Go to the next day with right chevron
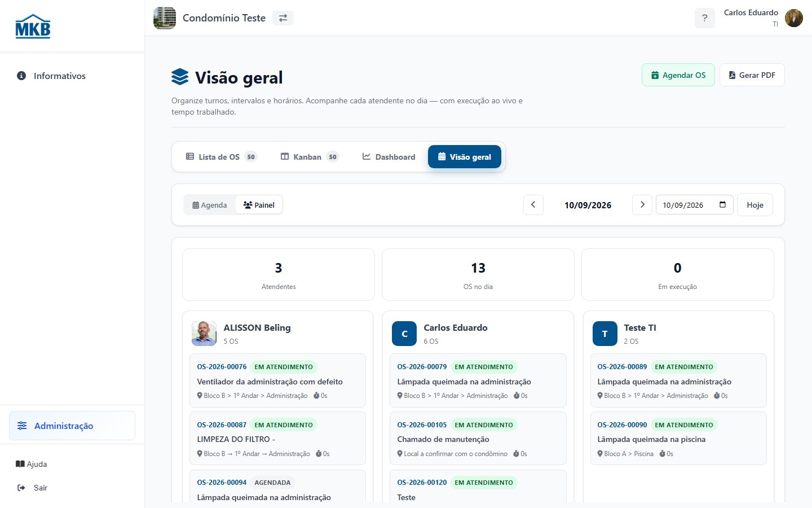The height and width of the screenshot is (508, 812). (x=642, y=205)
